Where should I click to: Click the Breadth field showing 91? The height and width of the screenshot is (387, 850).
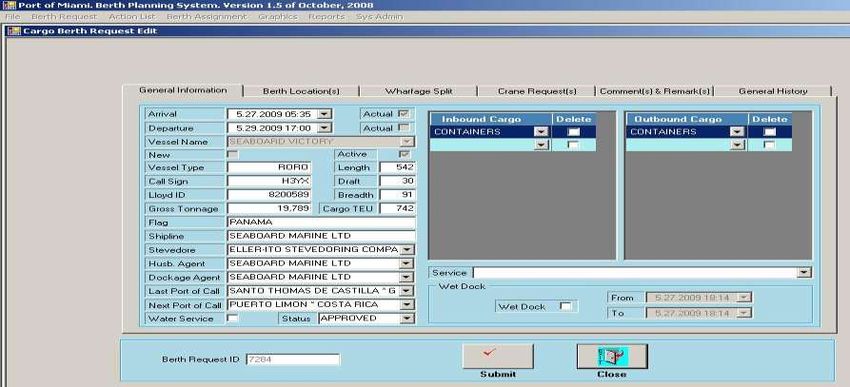pos(397,195)
